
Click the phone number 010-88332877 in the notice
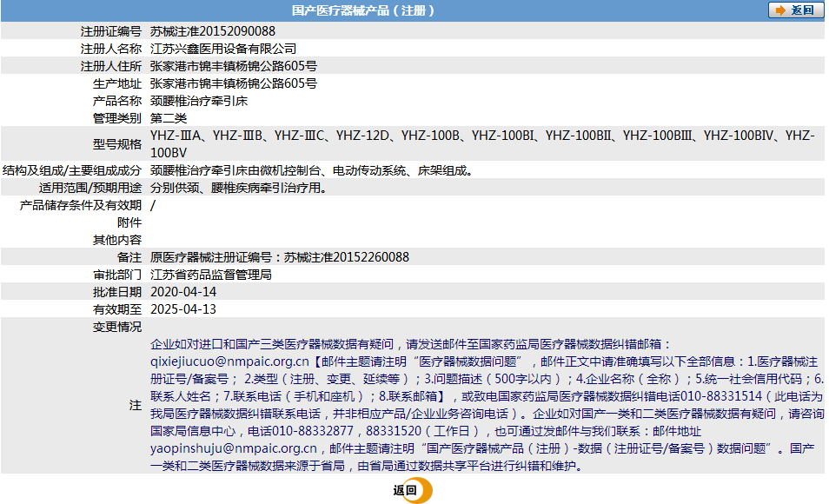click(313, 431)
